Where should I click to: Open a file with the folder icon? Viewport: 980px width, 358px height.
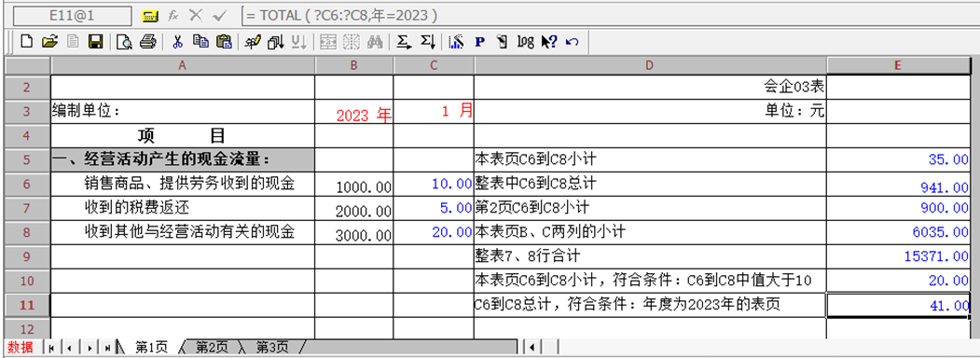point(49,42)
